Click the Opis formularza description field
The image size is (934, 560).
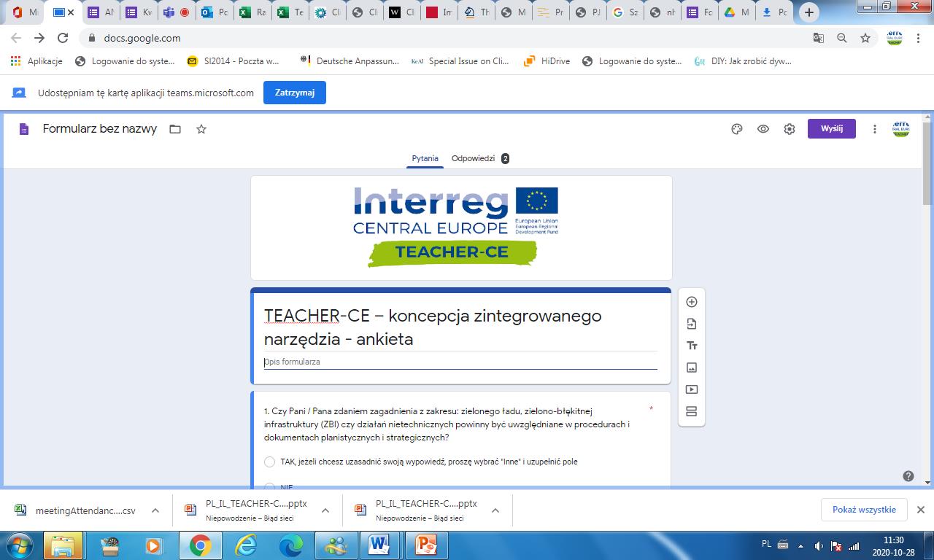click(x=460, y=362)
